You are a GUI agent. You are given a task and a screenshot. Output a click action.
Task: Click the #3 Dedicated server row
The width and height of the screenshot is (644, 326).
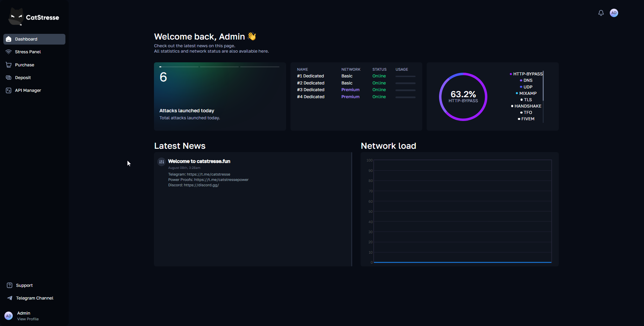pyautogui.click(x=311, y=90)
